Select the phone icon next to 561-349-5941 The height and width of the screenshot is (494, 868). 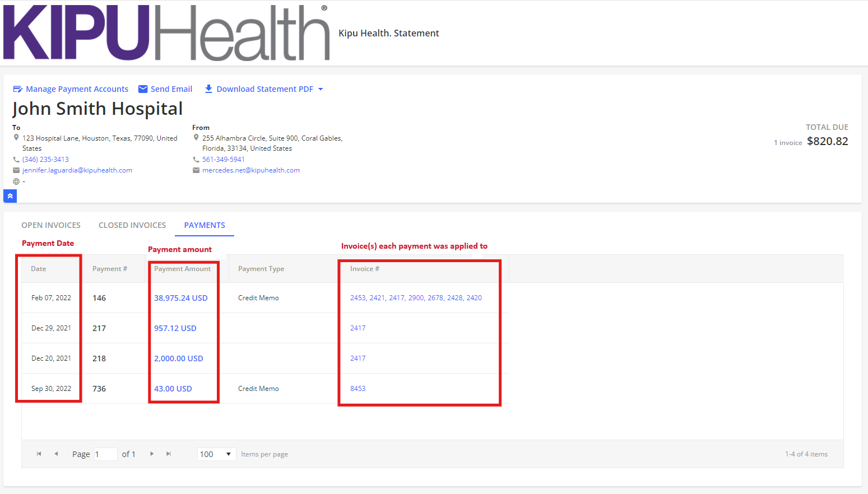click(196, 159)
